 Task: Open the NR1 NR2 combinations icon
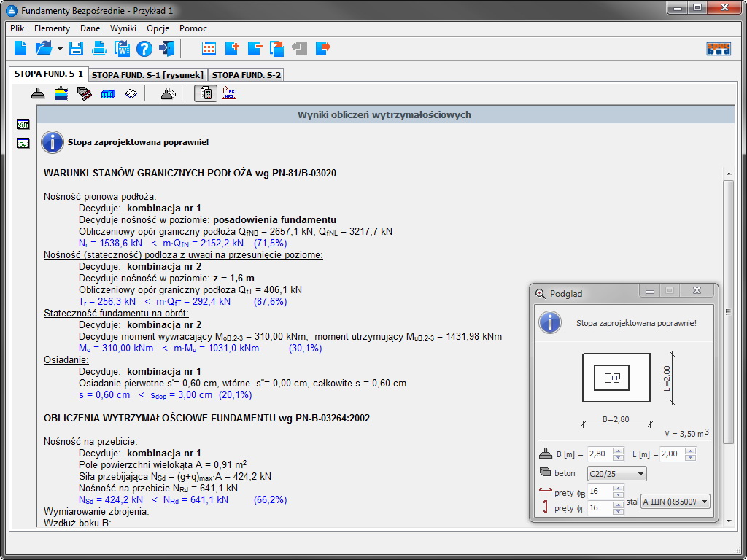tap(229, 93)
